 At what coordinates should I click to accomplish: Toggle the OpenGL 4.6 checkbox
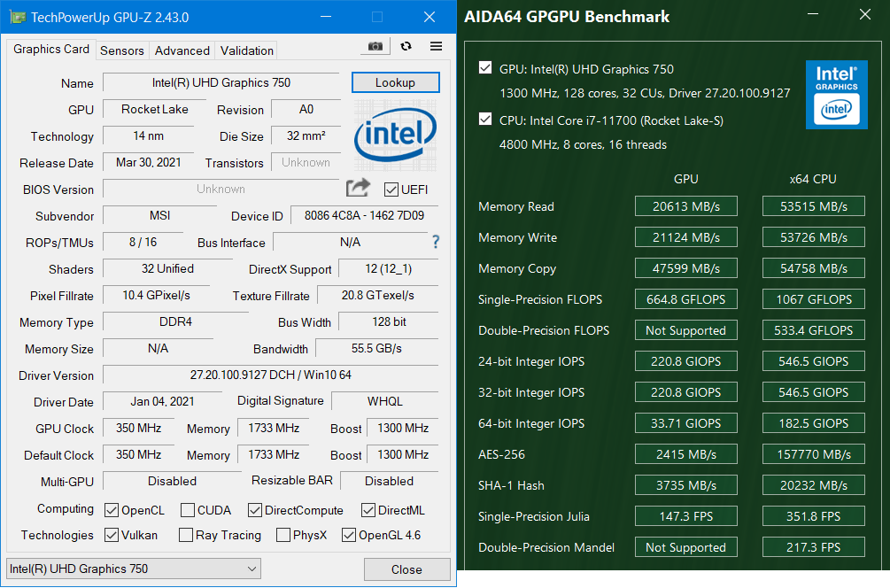pyautogui.click(x=349, y=535)
